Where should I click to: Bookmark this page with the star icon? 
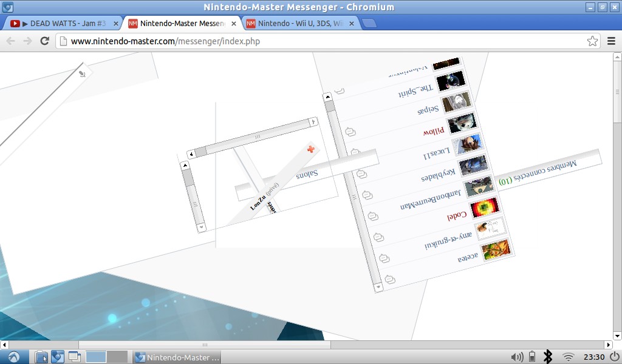tap(592, 41)
